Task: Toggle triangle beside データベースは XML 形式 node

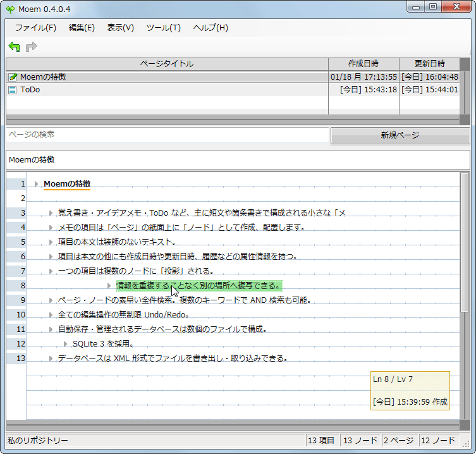Action: tap(51, 359)
